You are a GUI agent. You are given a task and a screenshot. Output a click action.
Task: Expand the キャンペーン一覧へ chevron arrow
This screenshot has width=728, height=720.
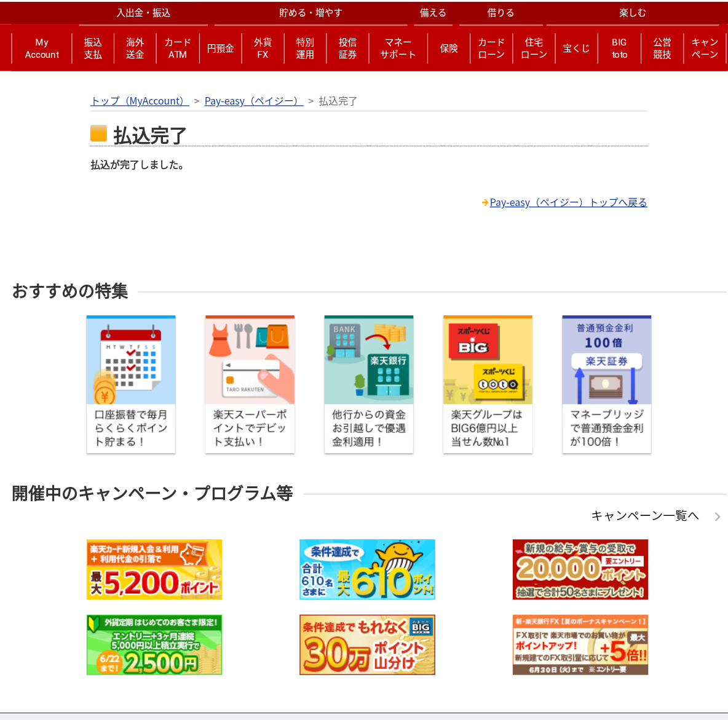pyautogui.click(x=718, y=516)
